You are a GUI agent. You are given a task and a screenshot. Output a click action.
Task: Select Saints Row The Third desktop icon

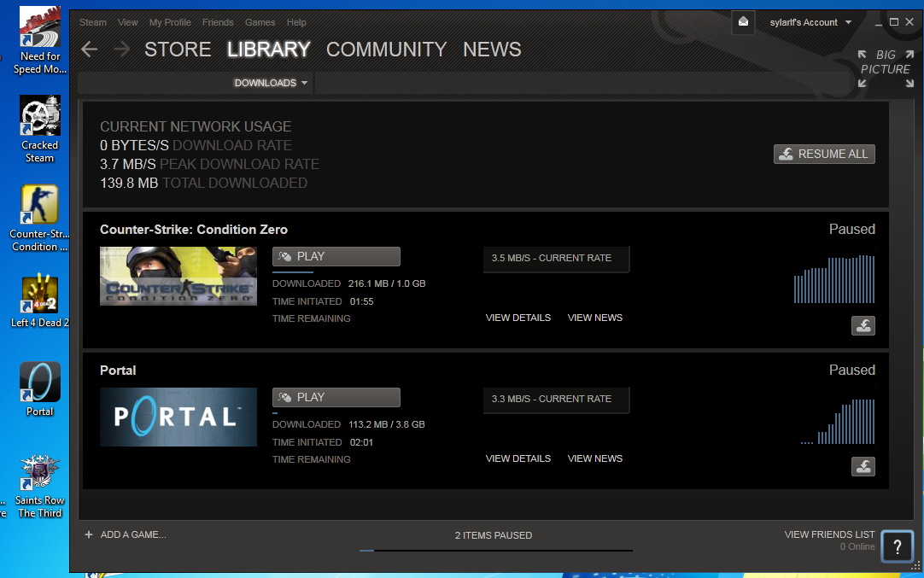[x=39, y=486]
